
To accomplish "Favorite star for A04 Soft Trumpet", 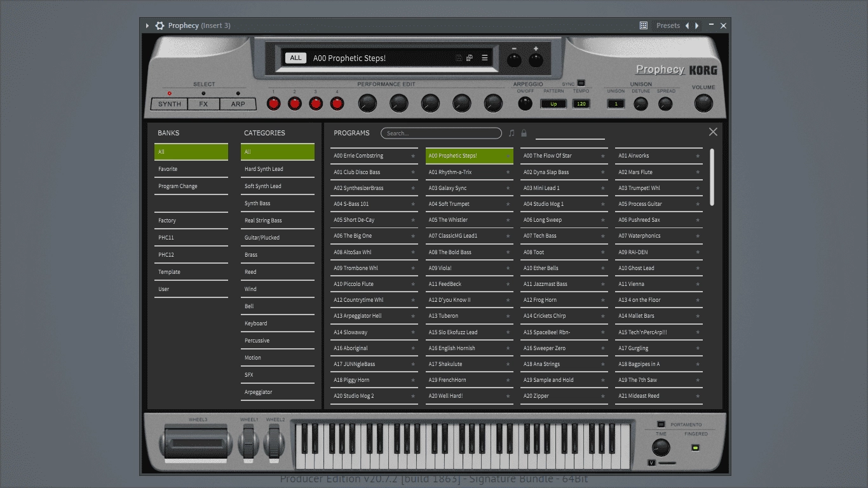I will (508, 204).
